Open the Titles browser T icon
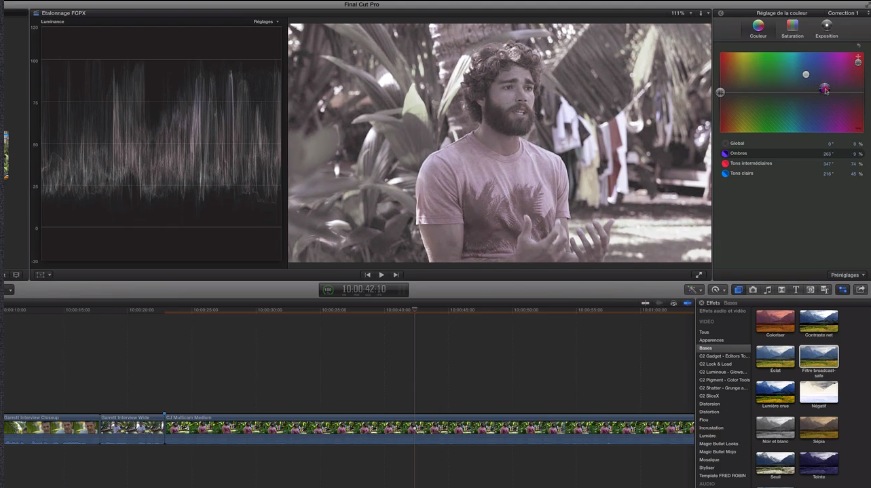 795,289
